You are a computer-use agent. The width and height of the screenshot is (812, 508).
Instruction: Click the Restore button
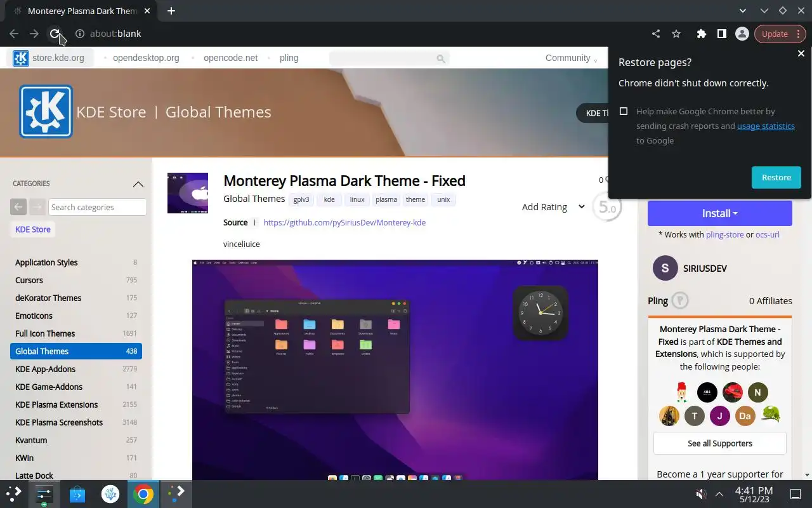coord(776,177)
